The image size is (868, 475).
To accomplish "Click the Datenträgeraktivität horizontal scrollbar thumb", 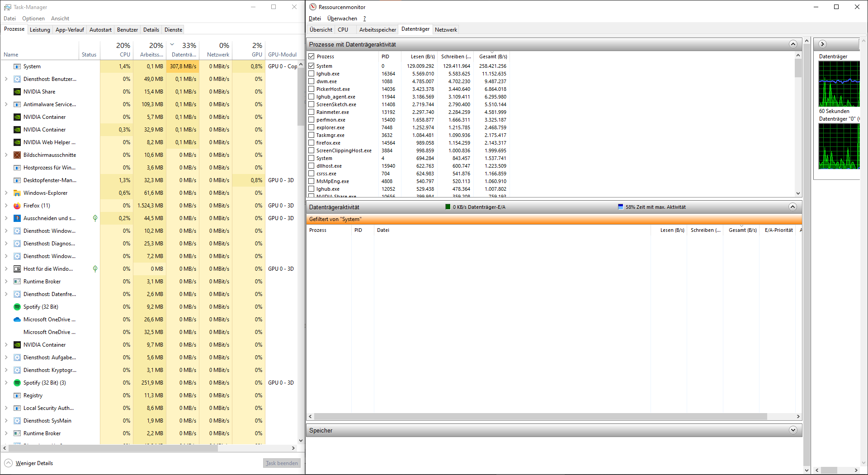I will (540, 417).
